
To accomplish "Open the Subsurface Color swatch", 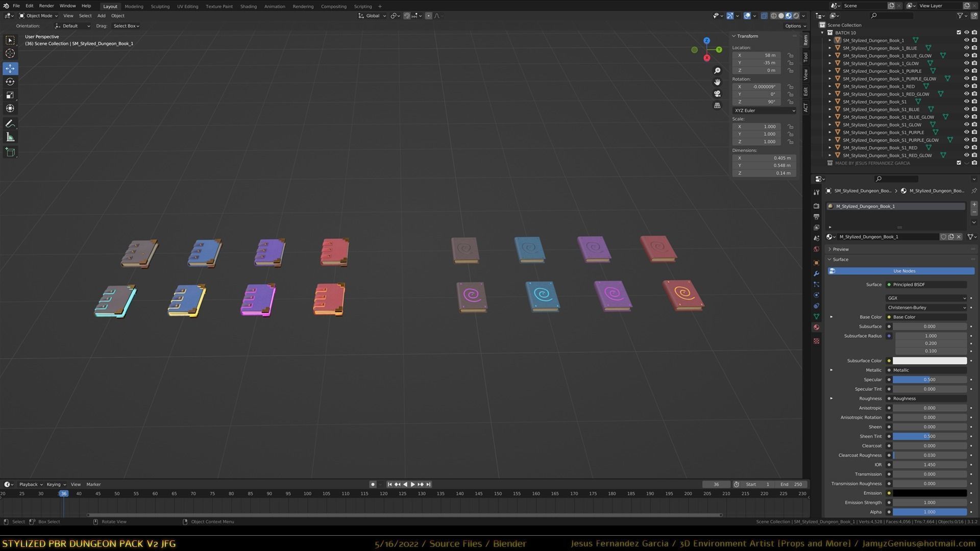I will click(929, 361).
